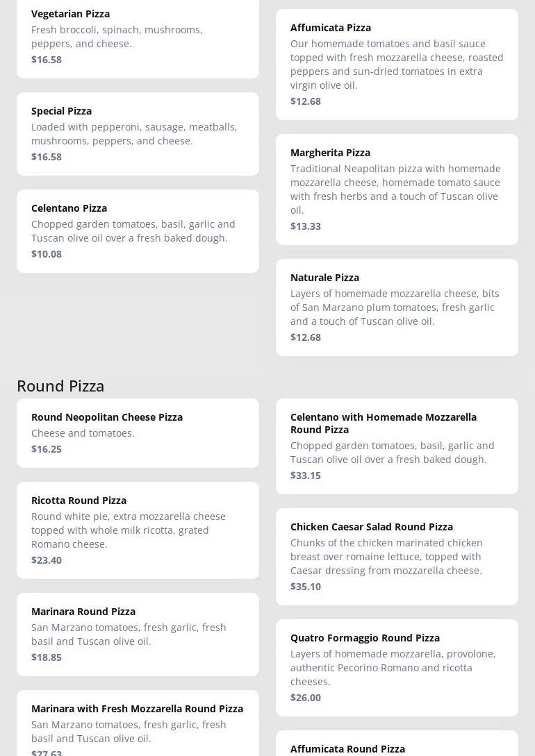The image size is (535, 756).
Task: Select the Special Pizza card
Action: 138,133
